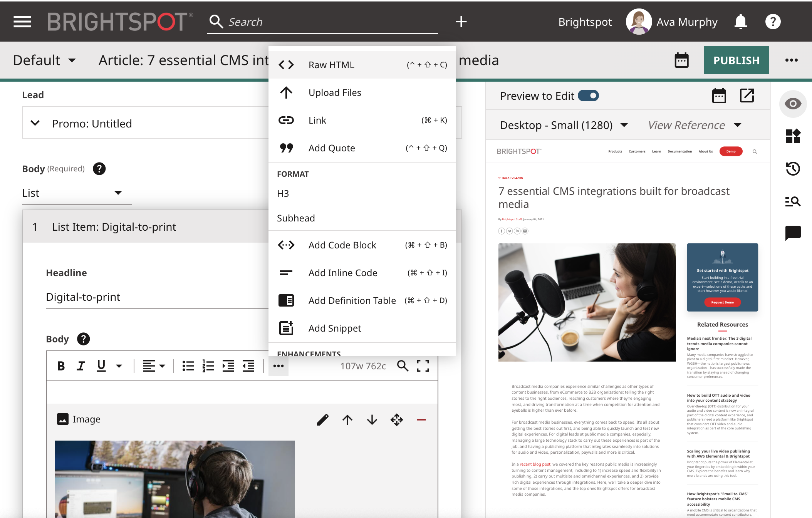Insert a bulleted list
This screenshot has width=812, height=518.
pos(188,366)
